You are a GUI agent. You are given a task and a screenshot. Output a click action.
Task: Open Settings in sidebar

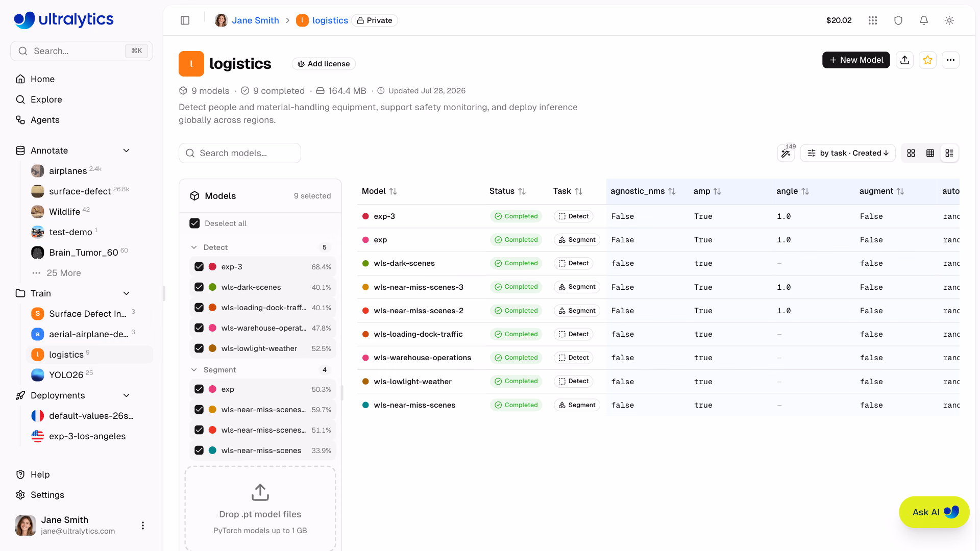[82, 495]
